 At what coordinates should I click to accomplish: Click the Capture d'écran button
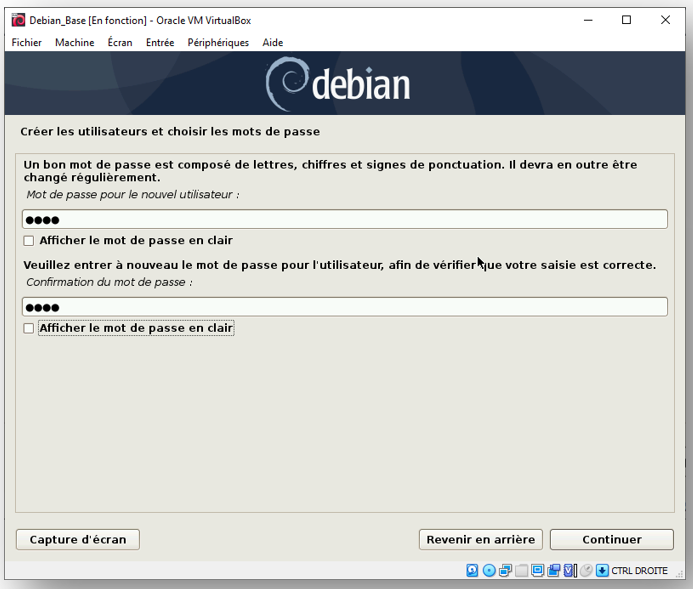coord(78,540)
